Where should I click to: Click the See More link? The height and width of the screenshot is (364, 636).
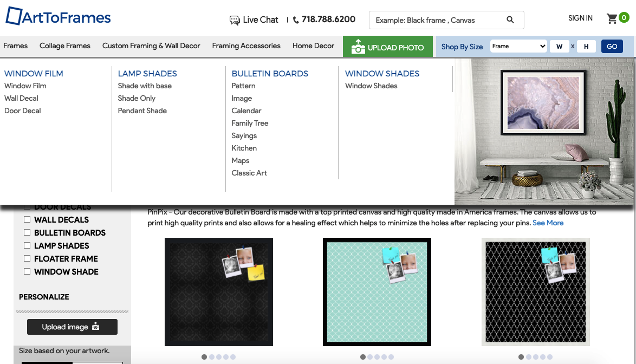pyautogui.click(x=548, y=223)
